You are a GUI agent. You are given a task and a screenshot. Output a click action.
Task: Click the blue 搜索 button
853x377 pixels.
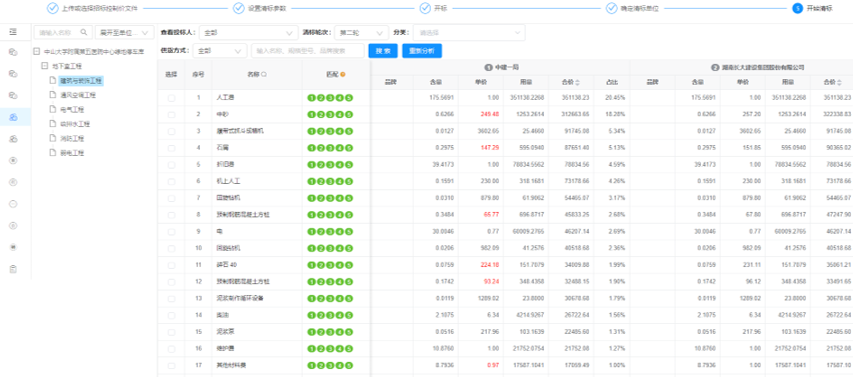383,51
